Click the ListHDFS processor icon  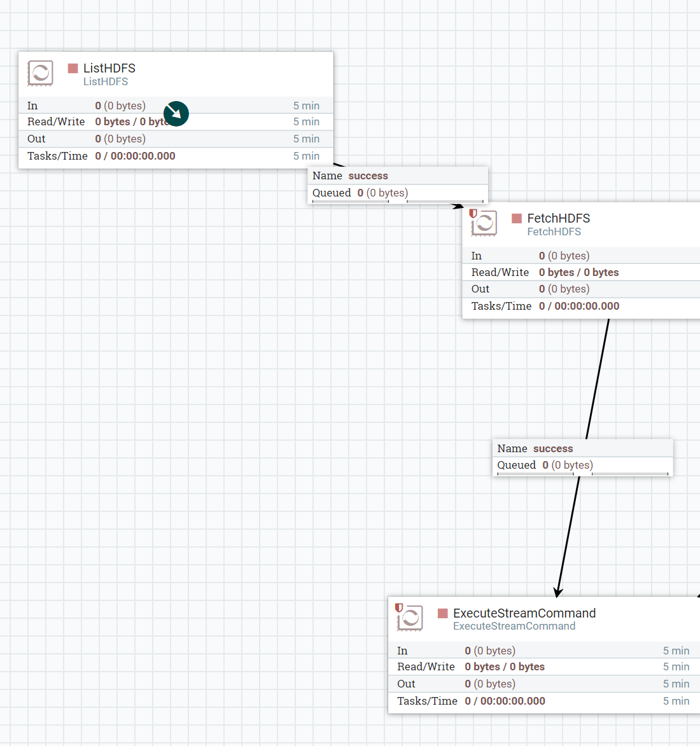pyautogui.click(x=40, y=74)
